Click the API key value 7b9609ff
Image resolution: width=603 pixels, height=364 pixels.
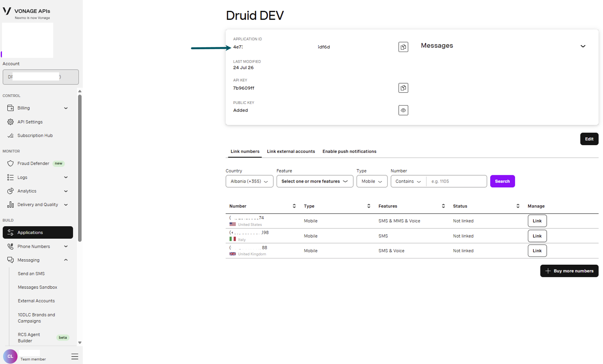(244, 88)
